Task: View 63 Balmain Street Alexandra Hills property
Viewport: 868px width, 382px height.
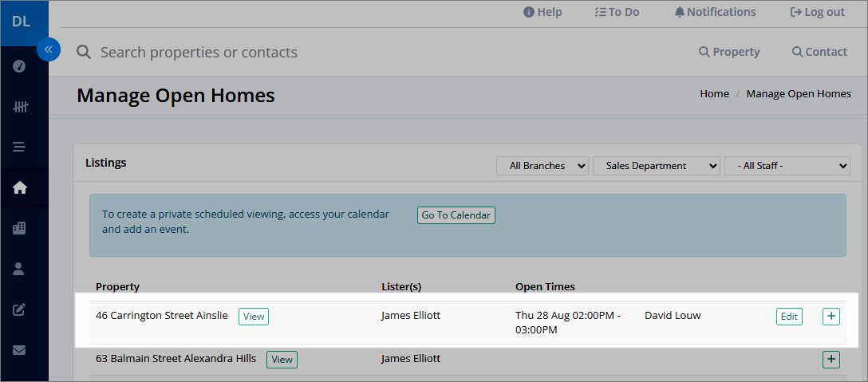Action: 282,360
